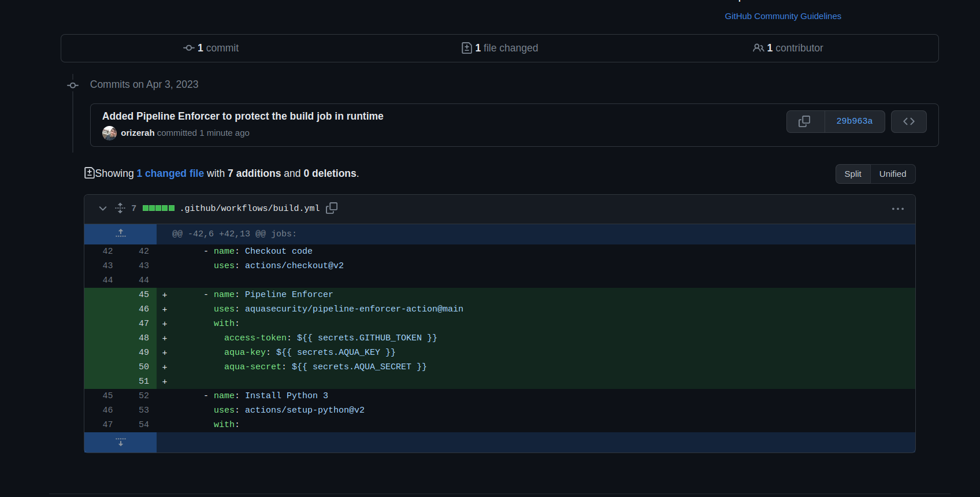The width and height of the screenshot is (980, 497).
Task: Switch to Unified diff view
Action: coord(892,174)
